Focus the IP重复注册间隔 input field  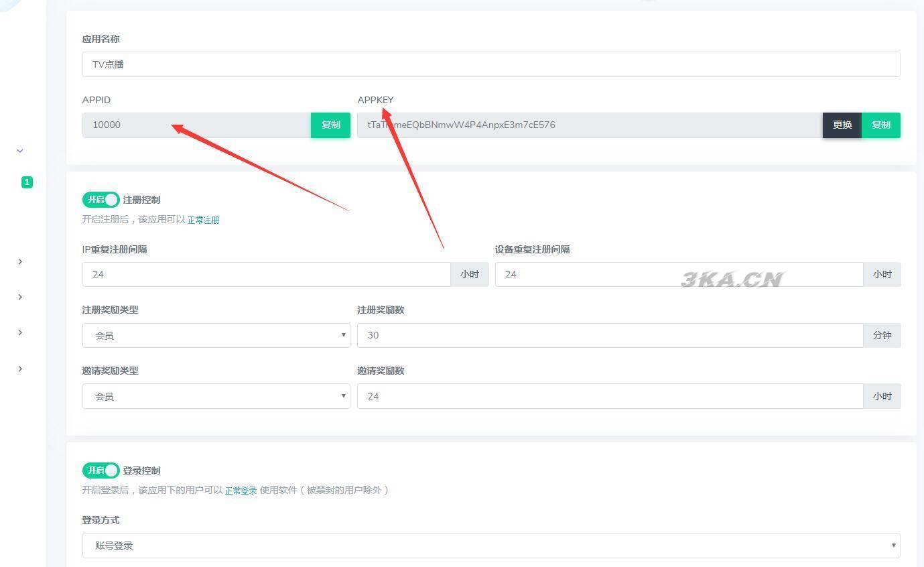[266, 274]
